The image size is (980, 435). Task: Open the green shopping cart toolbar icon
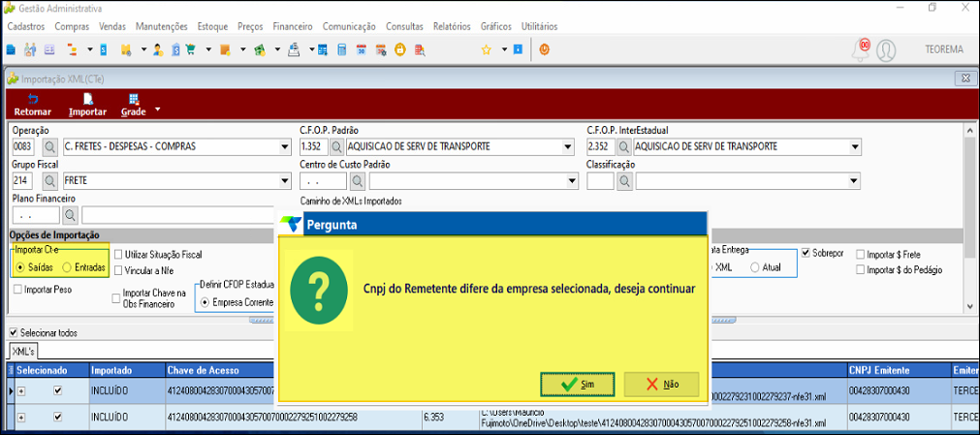(x=191, y=50)
